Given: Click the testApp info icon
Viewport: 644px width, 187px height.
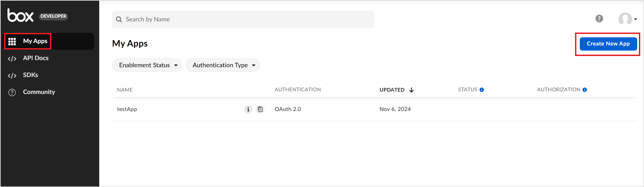Looking at the screenshot, I should (x=248, y=109).
